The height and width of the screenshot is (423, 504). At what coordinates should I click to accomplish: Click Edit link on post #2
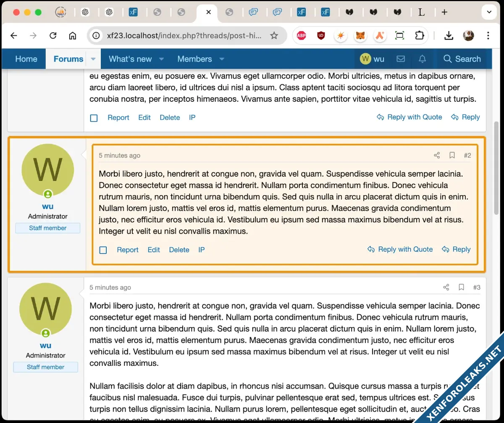(154, 250)
